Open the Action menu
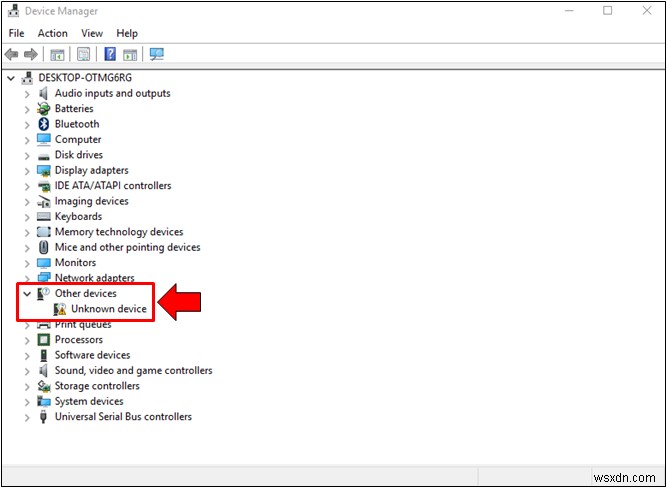 (53, 33)
